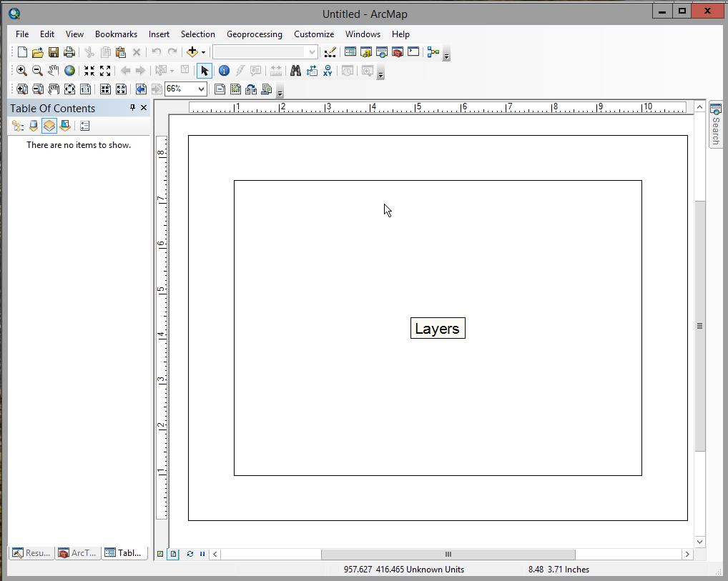Screen dimensions: 728x581
Task: Click the Print icon
Action: 69,52
